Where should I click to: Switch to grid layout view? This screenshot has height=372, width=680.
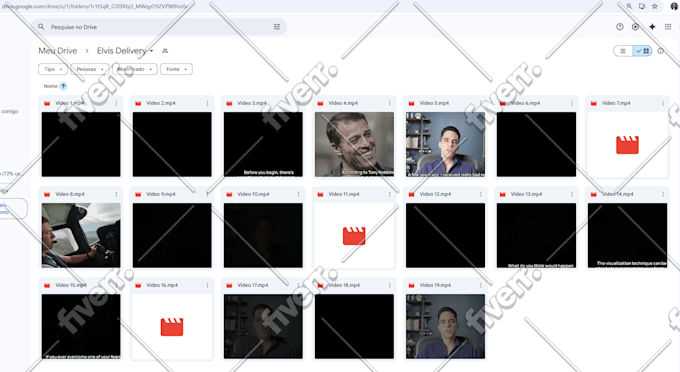(x=642, y=51)
